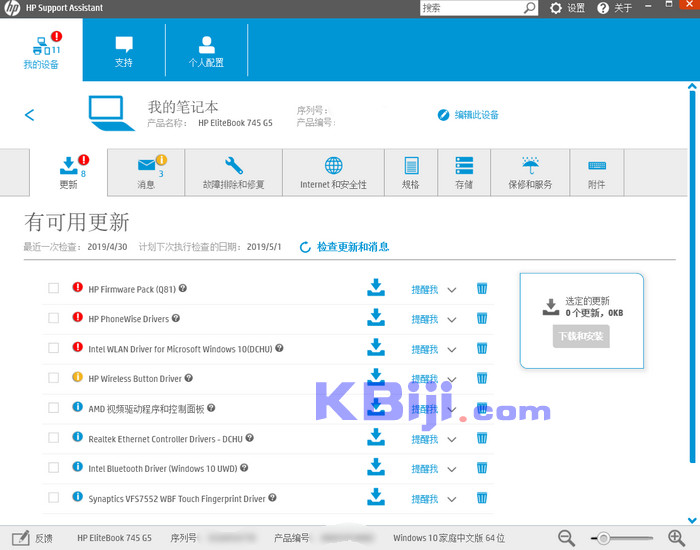Viewport: 700px width, 550px height.
Task: Delete the HP Wireless Button Driver update
Action: tap(482, 378)
